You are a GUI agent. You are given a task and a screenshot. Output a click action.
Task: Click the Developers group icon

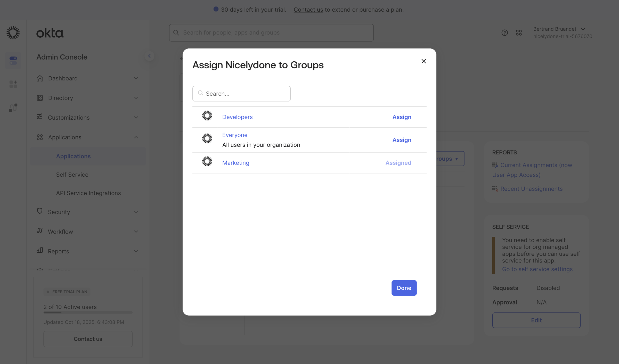[207, 116]
